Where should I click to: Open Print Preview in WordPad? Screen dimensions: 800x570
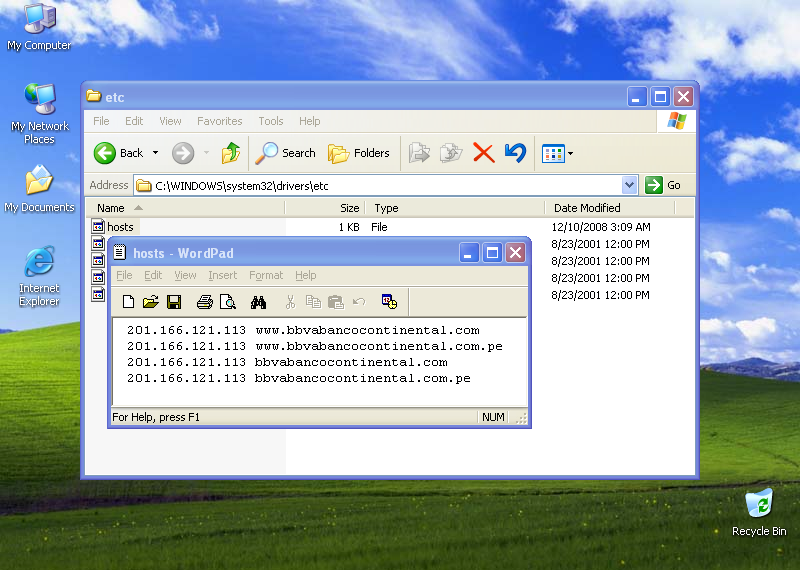(228, 302)
